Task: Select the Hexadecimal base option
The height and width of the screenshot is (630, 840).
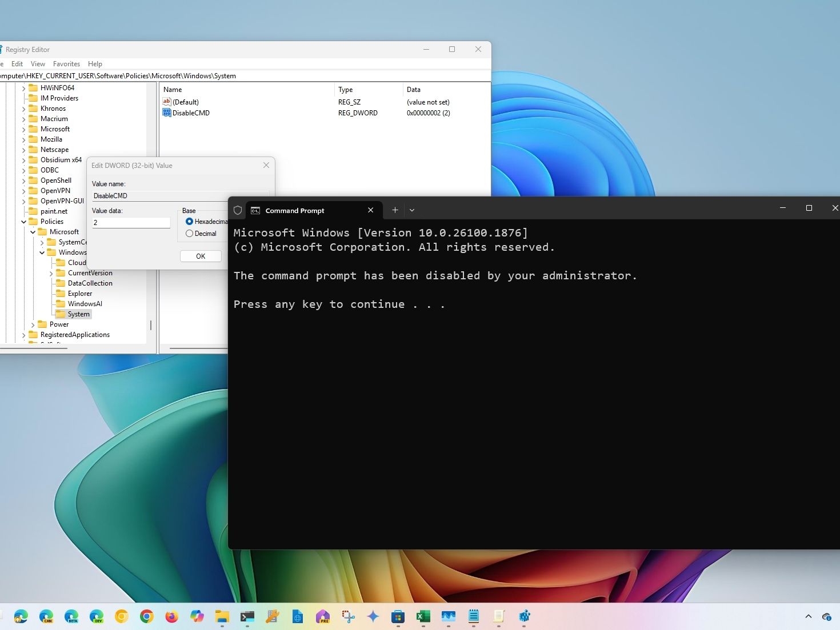Action: click(189, 222)
